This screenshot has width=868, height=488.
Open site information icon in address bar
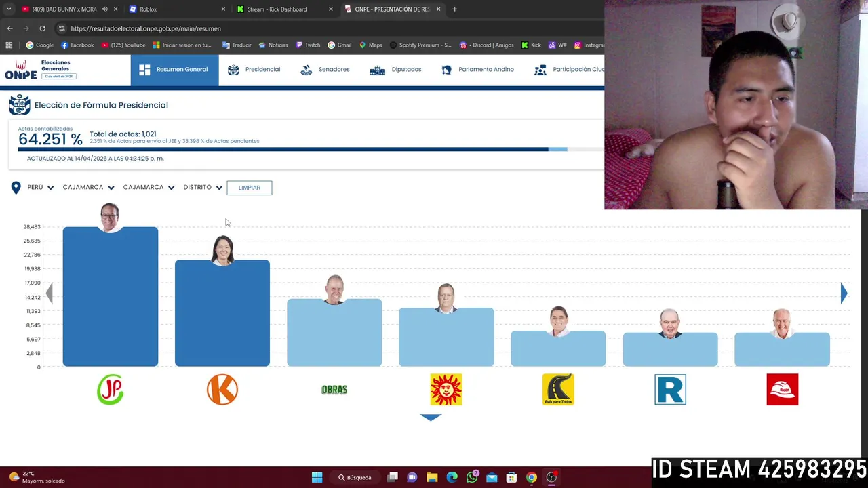click(62, 28)
